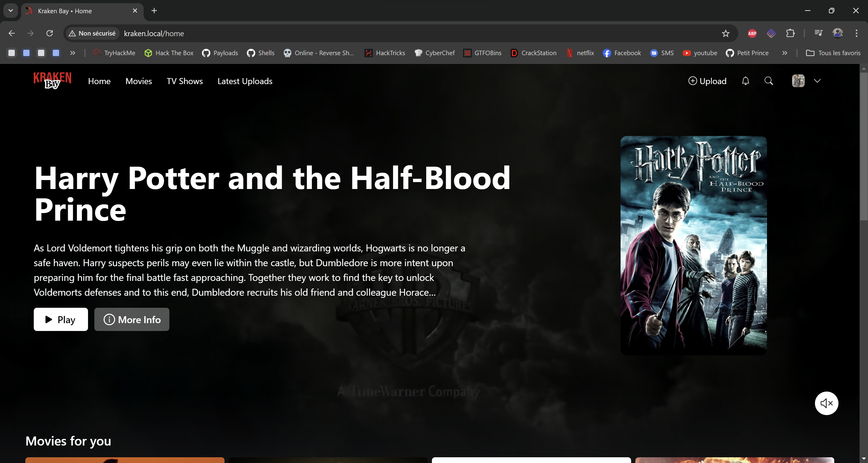The image size is (868, 463).
Task: Click the Harry Potter poster thumbnail
Action: (693, 245)
